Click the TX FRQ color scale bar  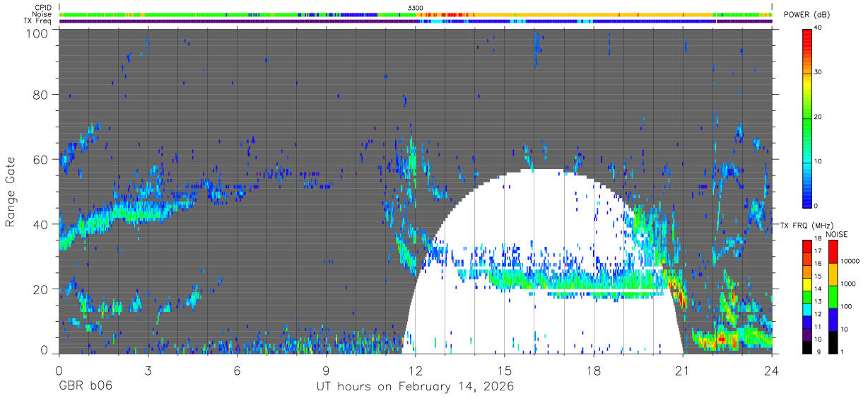click(808, 296)
